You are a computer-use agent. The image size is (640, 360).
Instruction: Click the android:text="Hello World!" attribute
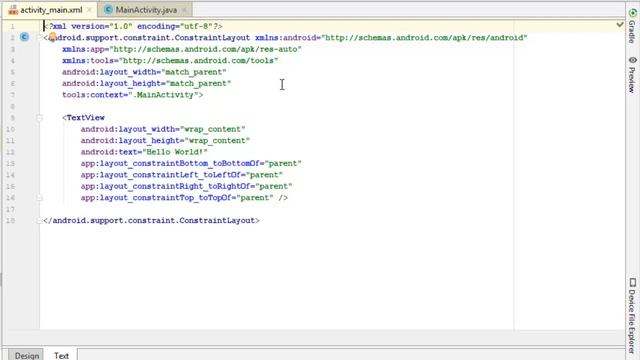coord(144,152)
